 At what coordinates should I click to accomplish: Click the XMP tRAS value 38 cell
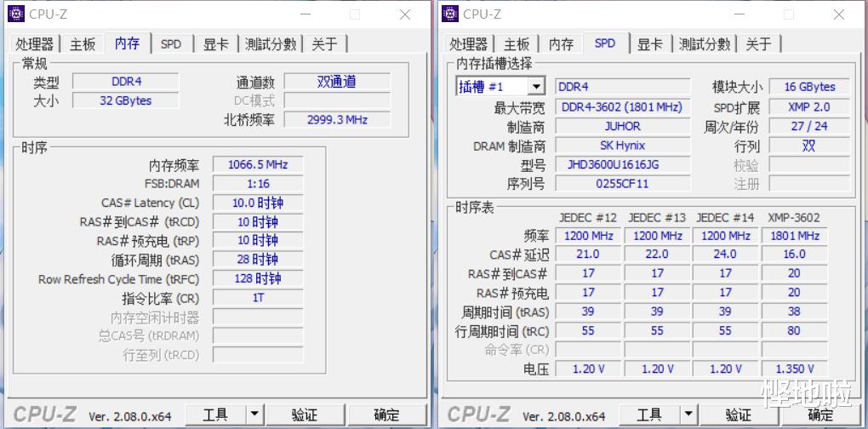coord(794,312)
